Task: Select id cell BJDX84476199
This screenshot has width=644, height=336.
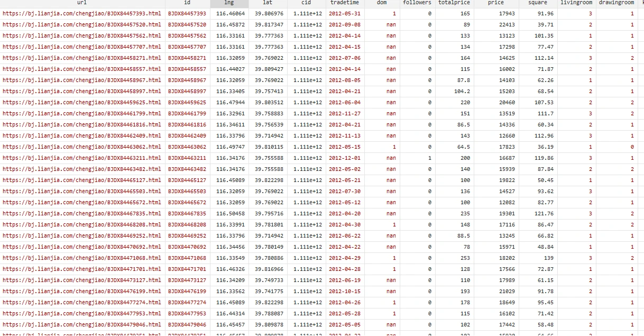Action: pos(187,292)
